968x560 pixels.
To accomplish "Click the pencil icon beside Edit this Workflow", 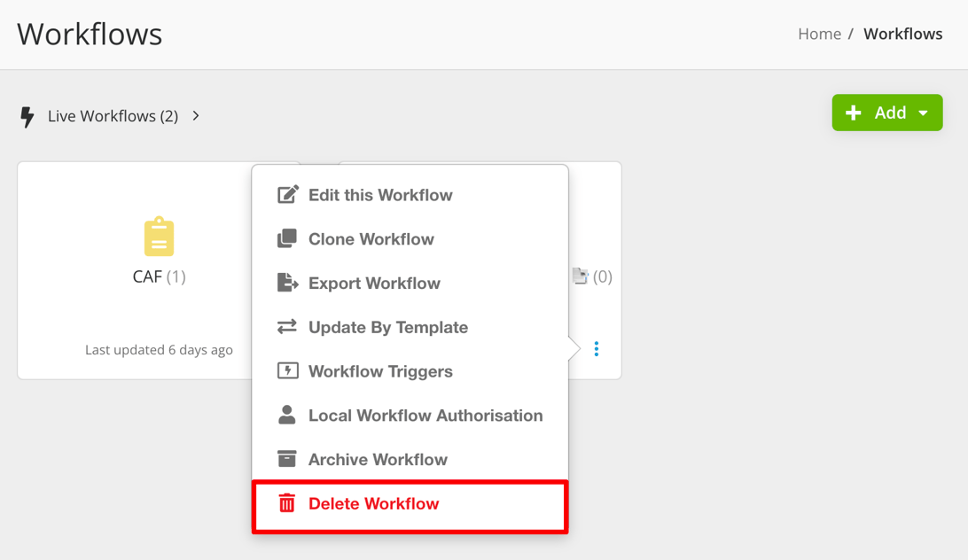I will 286,194.
